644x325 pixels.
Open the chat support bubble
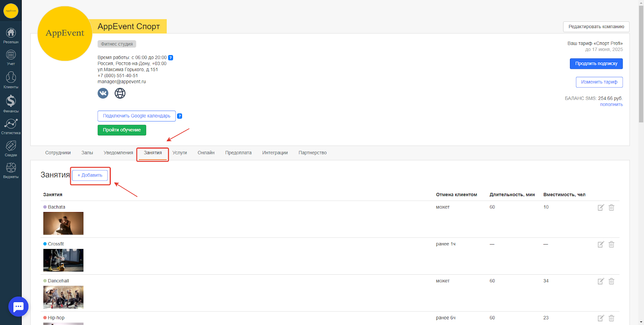pyautogui.click(x=19, y=307)
